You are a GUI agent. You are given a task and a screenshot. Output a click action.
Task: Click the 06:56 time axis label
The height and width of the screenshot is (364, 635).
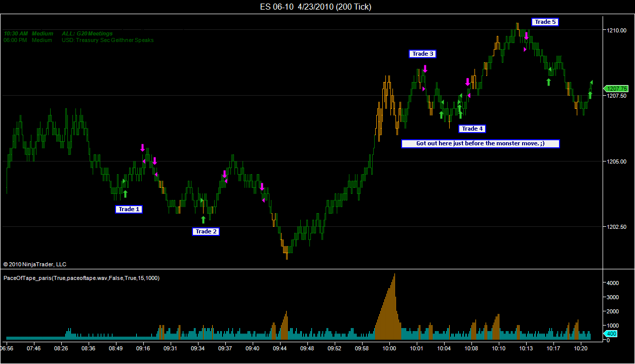click(x=7, y=348)
